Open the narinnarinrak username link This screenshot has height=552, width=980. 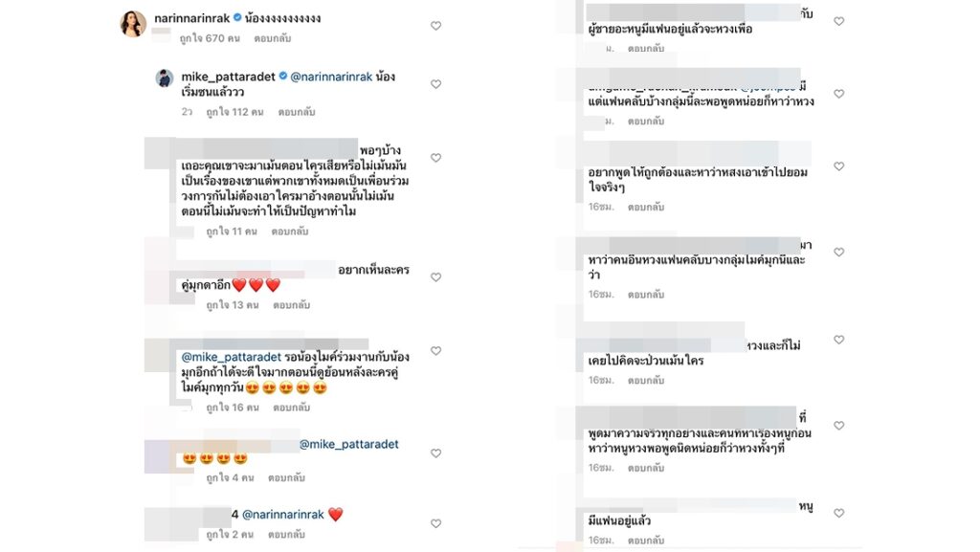pos(191,18)
